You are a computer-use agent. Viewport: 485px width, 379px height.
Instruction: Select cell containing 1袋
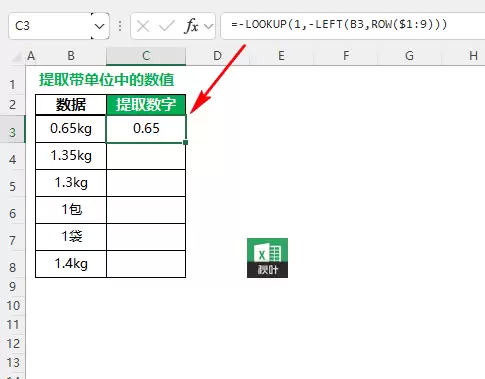pos(71,237)
